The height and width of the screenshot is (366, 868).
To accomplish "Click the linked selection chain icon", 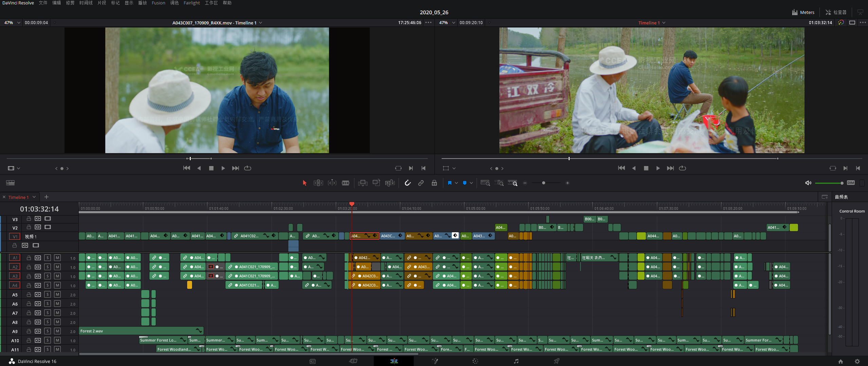I will pyautogui.click(x=421, y=183).
